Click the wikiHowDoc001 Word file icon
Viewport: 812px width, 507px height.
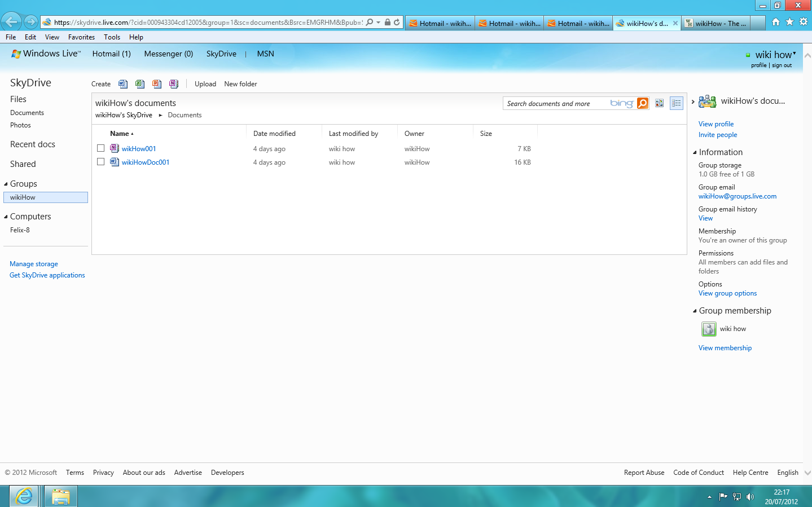coord(115,162)
